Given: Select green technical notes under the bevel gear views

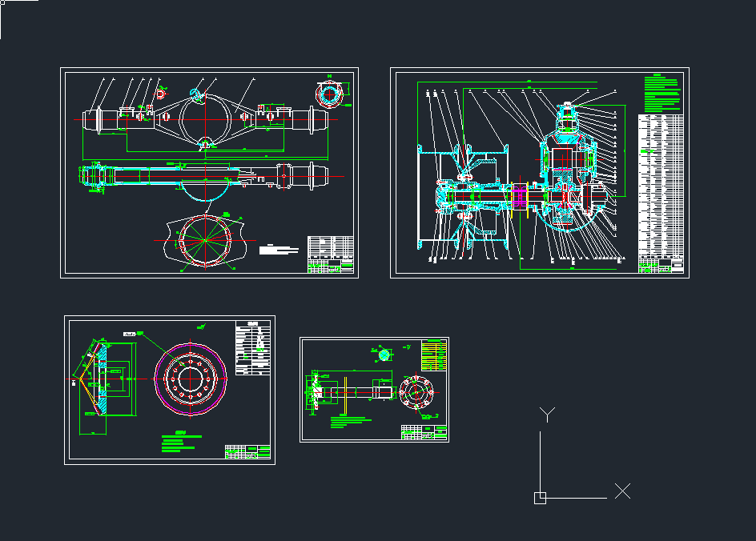Looking at the screenshot, I should coord(181,442).
